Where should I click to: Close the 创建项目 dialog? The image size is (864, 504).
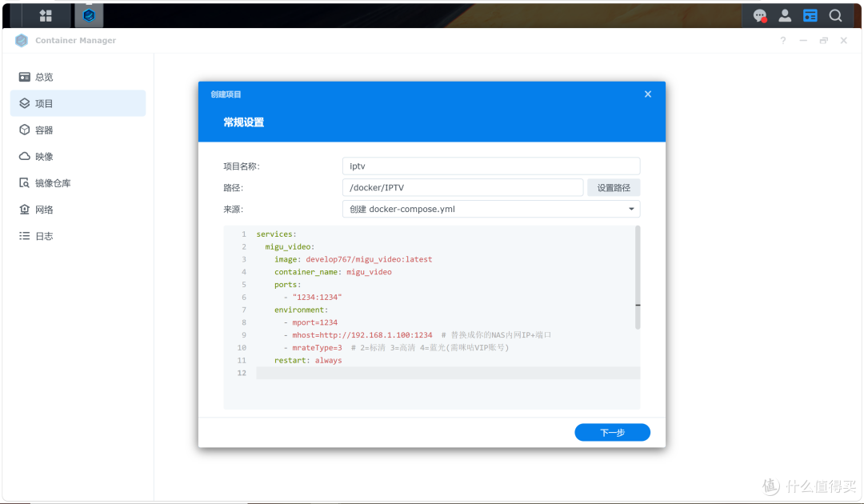coord(648,94)
